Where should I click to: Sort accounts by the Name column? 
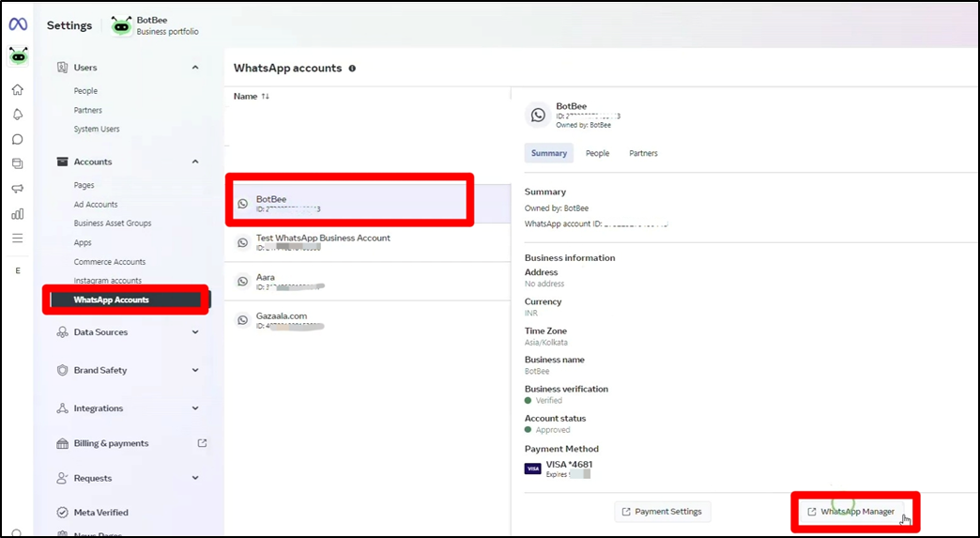pos(252,97)
